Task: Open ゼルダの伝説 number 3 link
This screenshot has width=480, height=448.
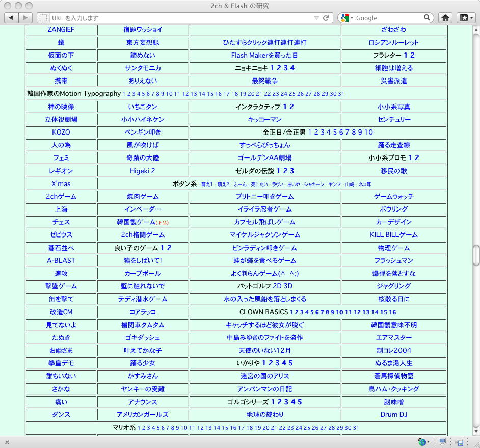Action: point(292,171)
